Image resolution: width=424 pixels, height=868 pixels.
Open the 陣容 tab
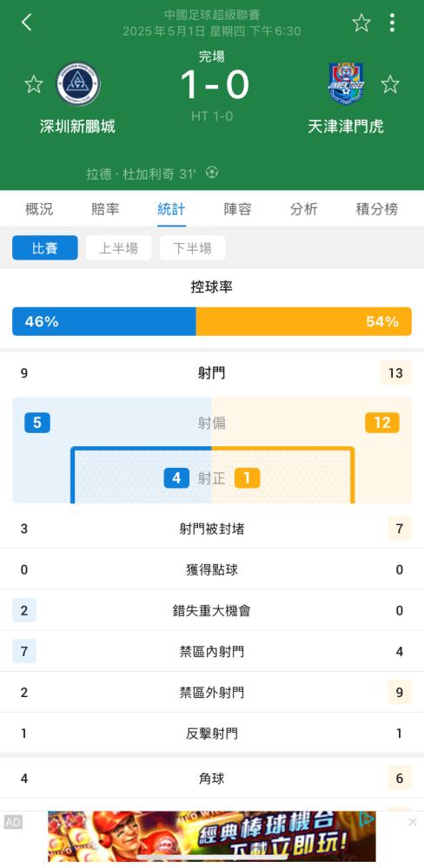237,209
